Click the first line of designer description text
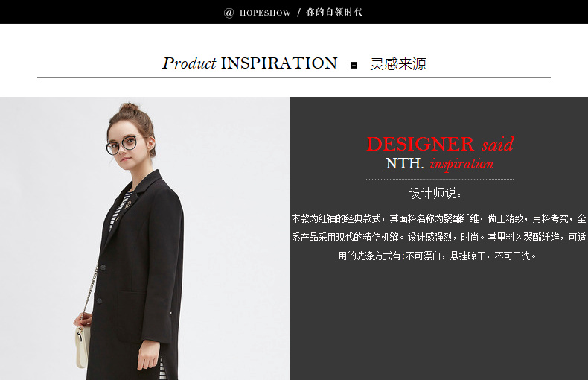The height and width of the screenshot is (380, 588). tap(438, 218)
